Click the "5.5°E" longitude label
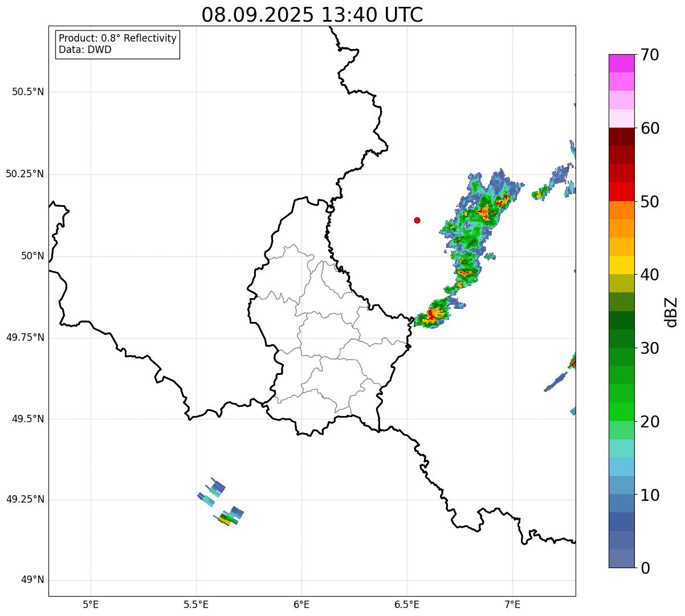Screen dimensions: 685x616 pyautogui.click(x=196, y=604)
